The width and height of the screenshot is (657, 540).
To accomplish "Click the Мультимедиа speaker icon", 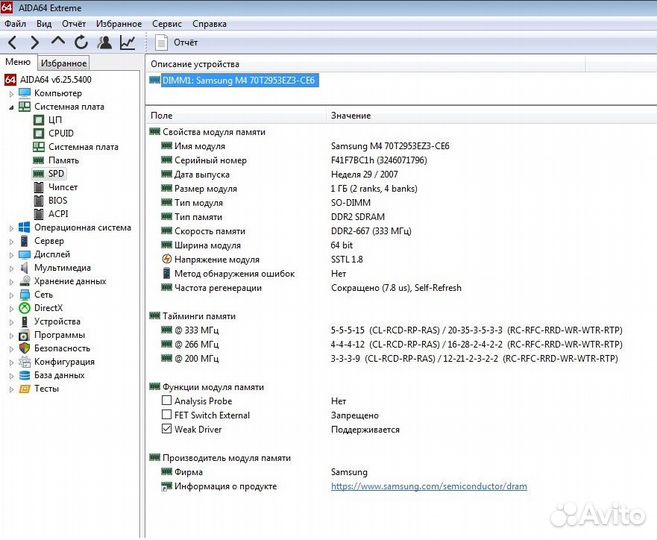I will point(25,268).
